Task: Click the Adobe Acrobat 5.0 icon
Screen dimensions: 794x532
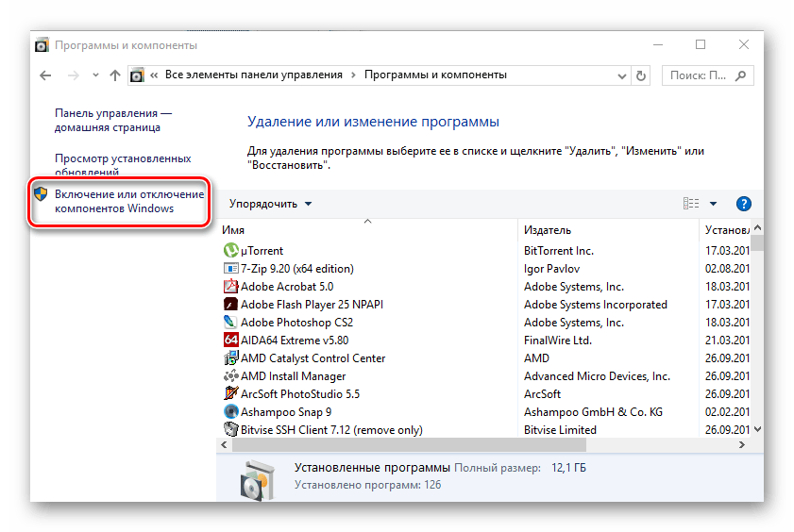Action: click(230, 287)
